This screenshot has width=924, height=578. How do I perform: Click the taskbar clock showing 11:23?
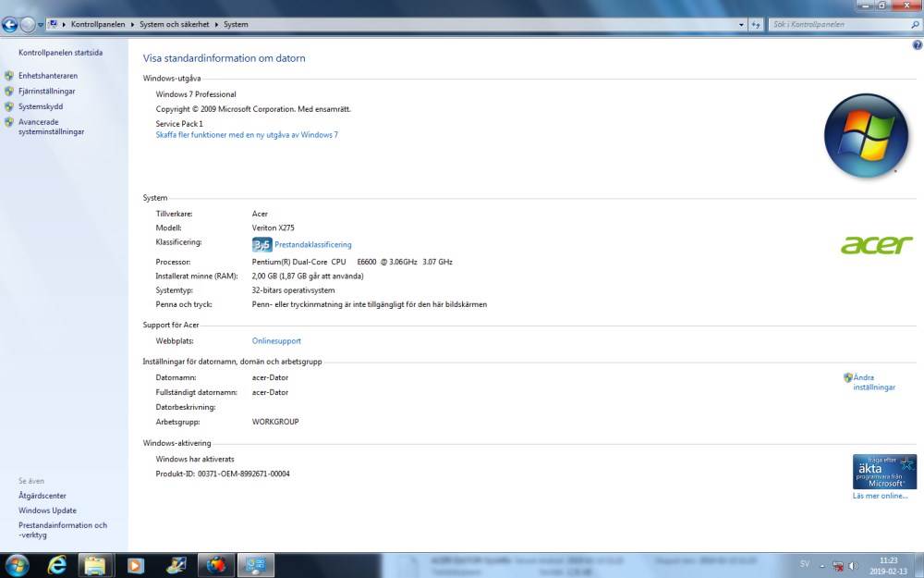point(889,566)
